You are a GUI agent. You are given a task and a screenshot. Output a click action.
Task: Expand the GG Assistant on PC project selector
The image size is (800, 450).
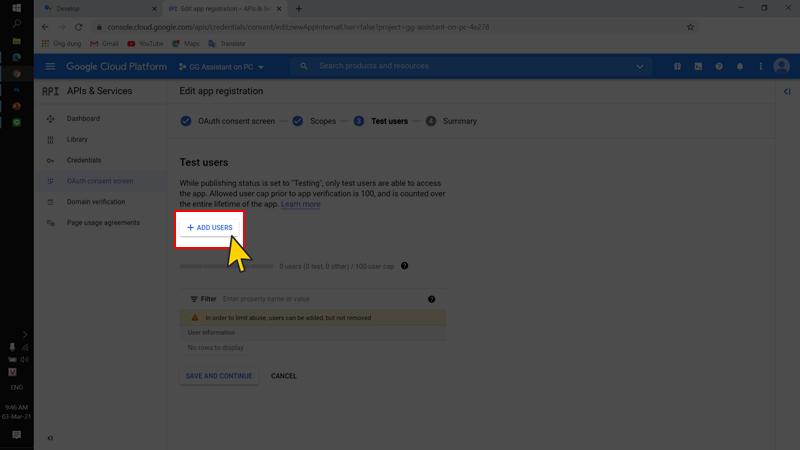pos(221,67)
